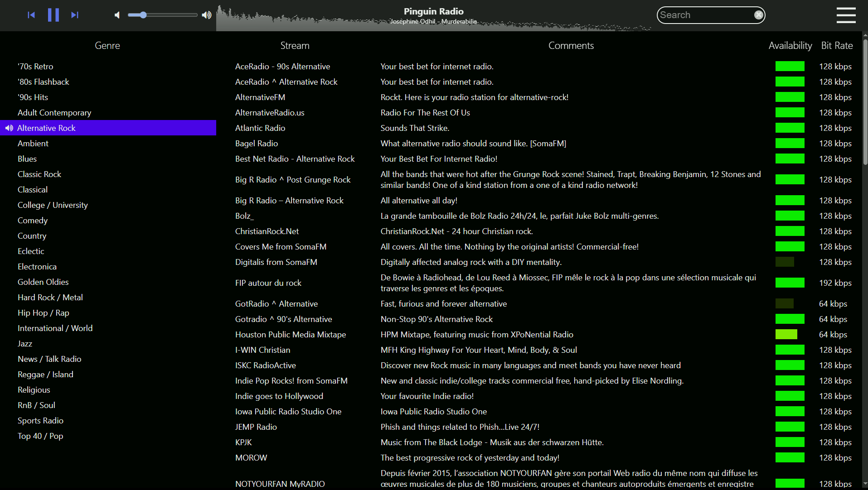Open the hamburger menu
The height and width of the screenshot is (490, 868).
pos(845,15)
